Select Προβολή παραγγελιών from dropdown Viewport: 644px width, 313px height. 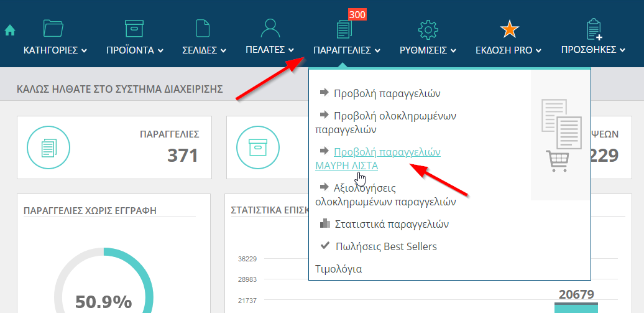(x=387, y=93)
